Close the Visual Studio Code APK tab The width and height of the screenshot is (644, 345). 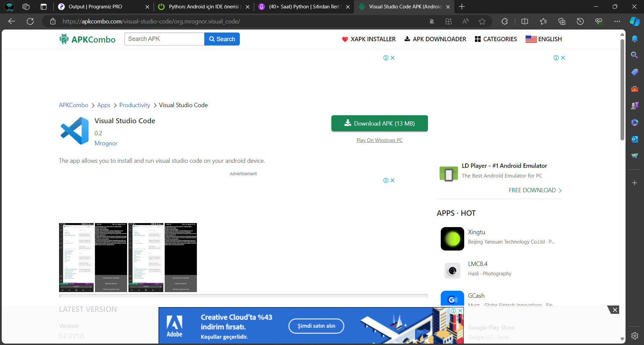tap(448, 7)
